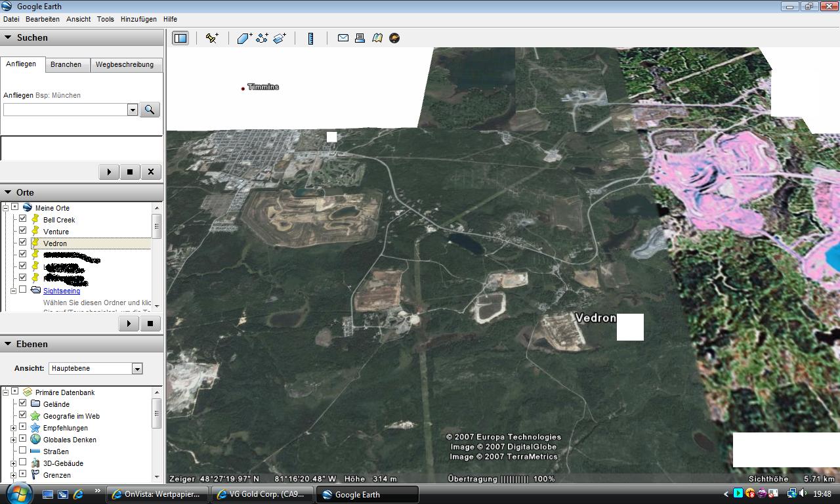Switch to Sky mode planet icon

tap(394, 38)
